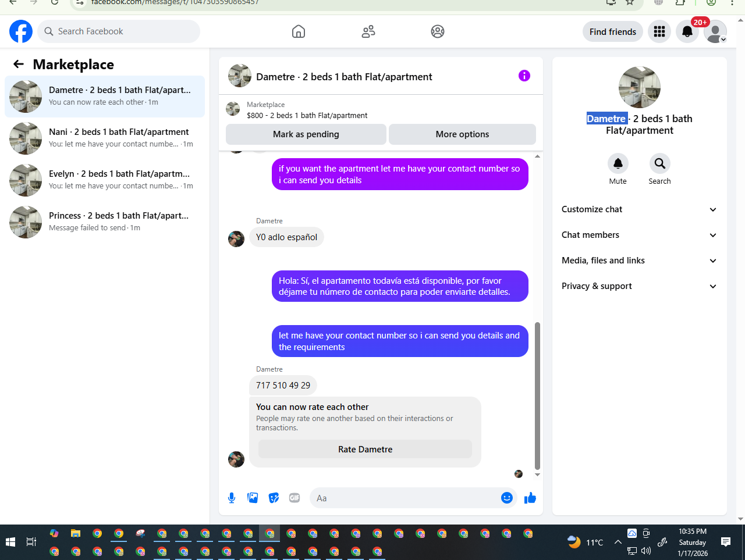
Task: Click the Spanish 'Hola: Sí' message bubble
Action: coord(400,286)
